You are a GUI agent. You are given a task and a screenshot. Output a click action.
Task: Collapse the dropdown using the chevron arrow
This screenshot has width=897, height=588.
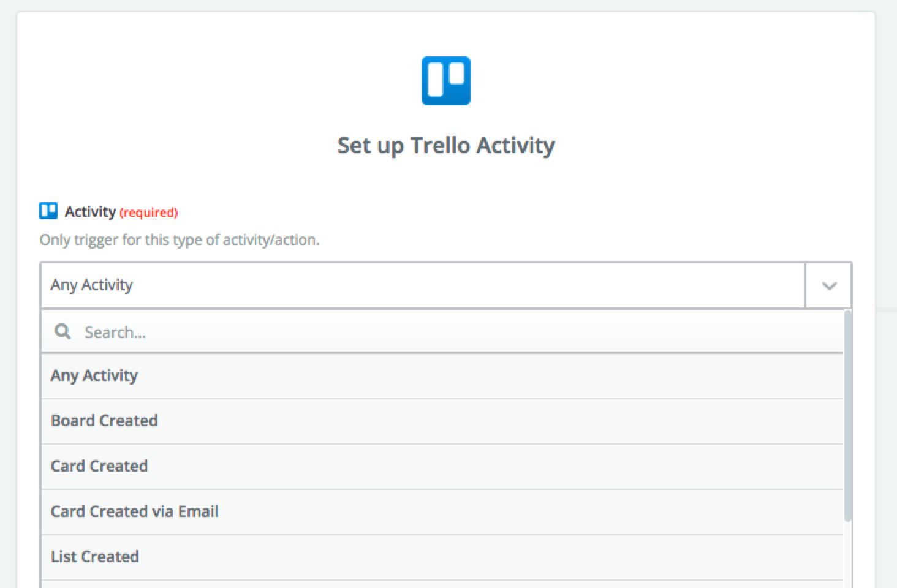click(x=828, y=285)
